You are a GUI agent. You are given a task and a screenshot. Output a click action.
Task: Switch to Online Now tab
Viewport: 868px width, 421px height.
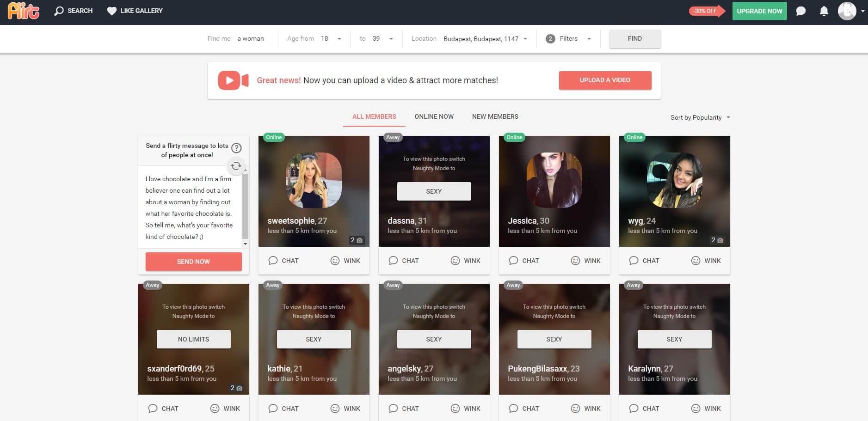click(x=434, y=116)
